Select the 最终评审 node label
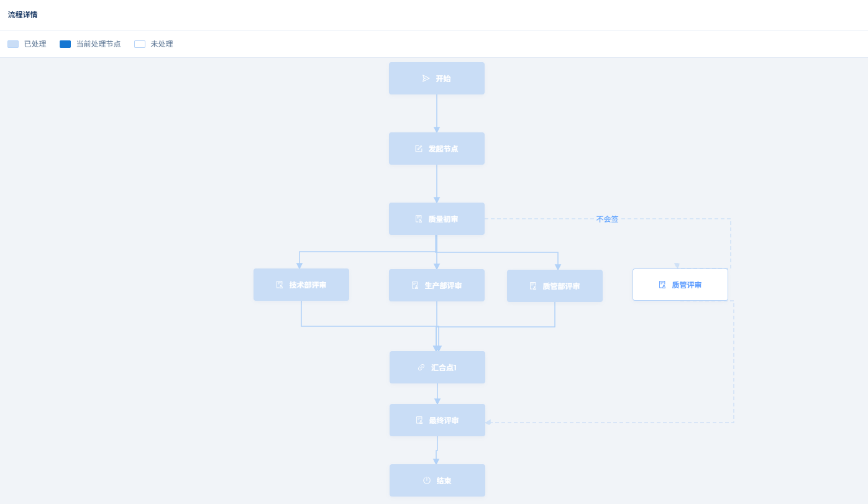Image resolution: width=868 pixels, height=504 pixels. coord(444,421)
